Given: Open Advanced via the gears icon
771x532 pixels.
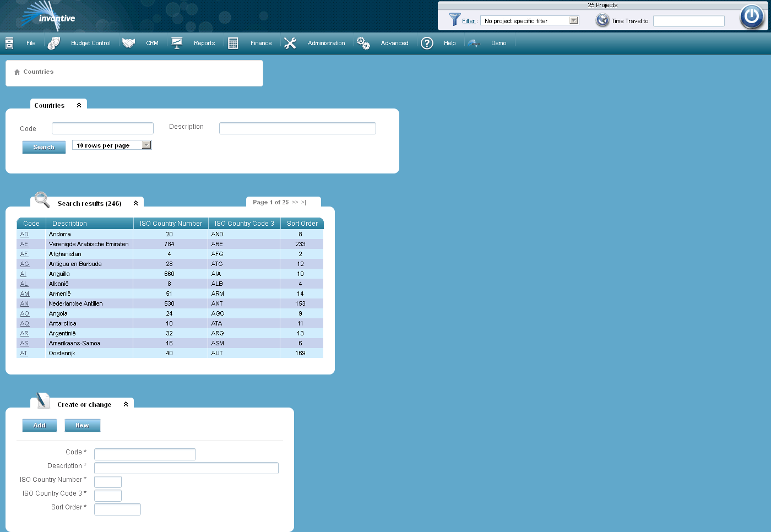Looking at the screenshot, I should pos(363,42).
